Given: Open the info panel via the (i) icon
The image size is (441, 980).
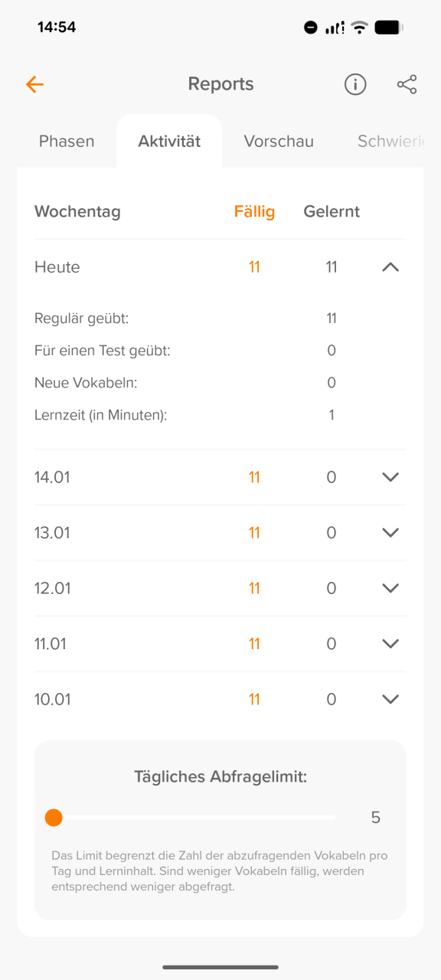Looking at the screenshot, I should point(354,84).
